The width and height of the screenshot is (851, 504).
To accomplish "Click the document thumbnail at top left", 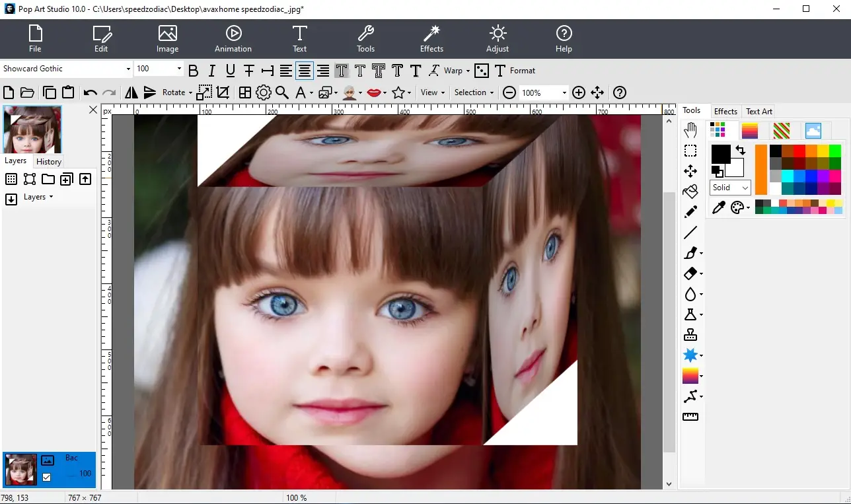I will 32,130.
